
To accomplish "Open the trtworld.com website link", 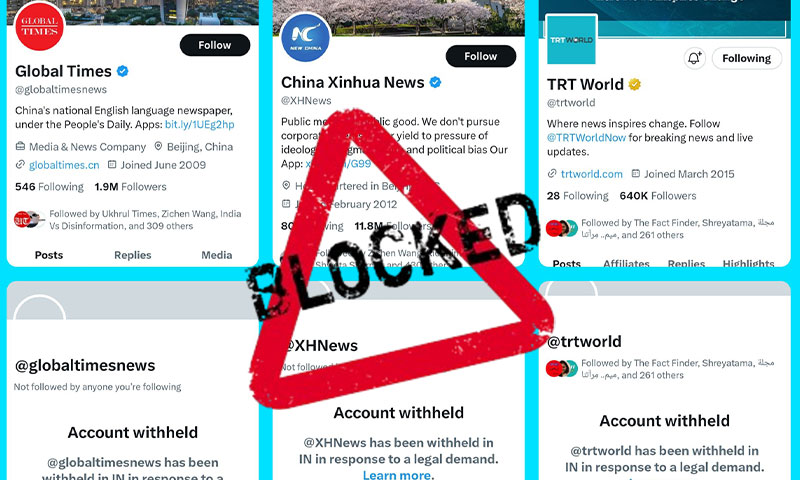I will (x=592, y=174).
